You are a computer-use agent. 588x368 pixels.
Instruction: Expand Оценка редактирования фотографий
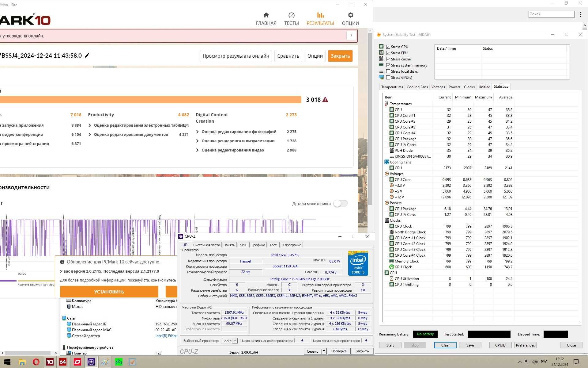(198, 132)
